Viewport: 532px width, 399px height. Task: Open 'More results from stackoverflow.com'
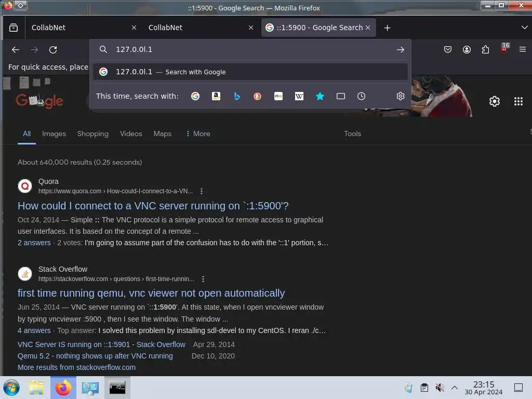[76, 367]
